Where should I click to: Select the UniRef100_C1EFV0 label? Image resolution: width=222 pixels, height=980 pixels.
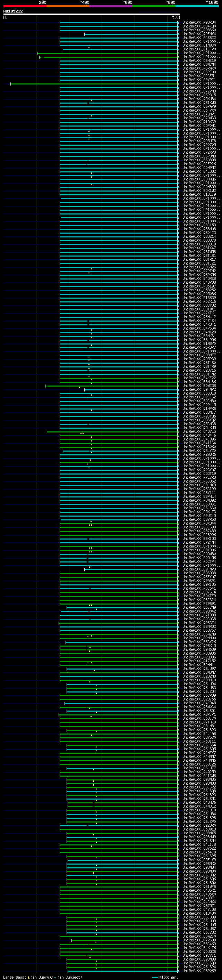tap(199, 49)
